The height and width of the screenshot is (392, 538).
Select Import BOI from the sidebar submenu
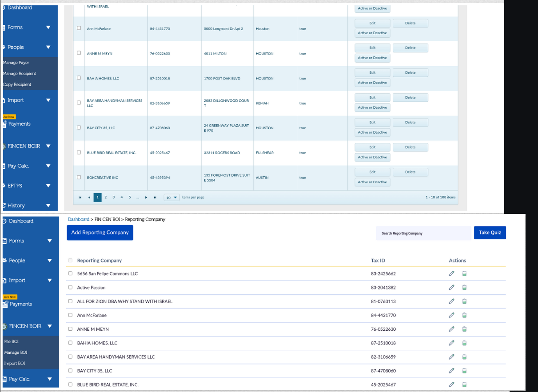click(x=15, y=363)
